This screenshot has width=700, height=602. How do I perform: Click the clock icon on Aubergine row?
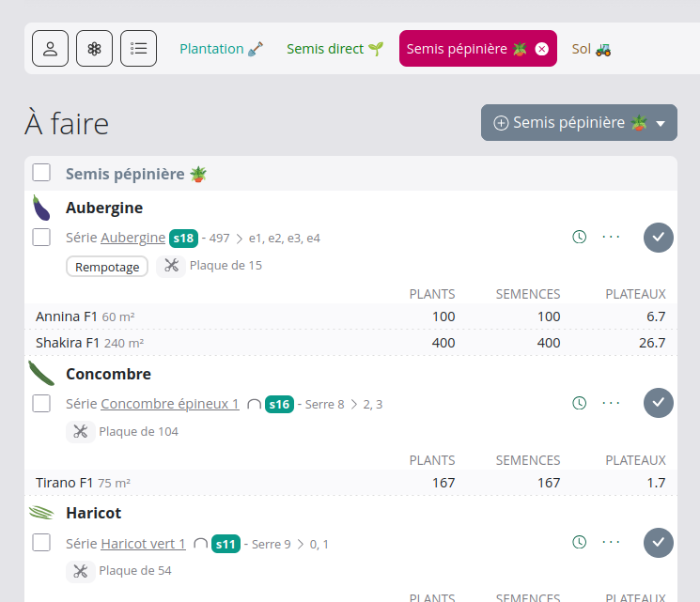pos(580,238)
